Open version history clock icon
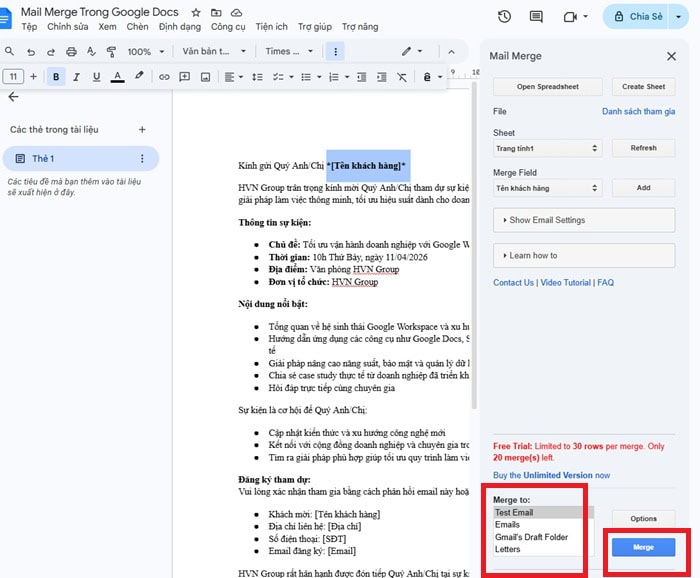This screenshot has width=700, height=578. pos(504,17)
